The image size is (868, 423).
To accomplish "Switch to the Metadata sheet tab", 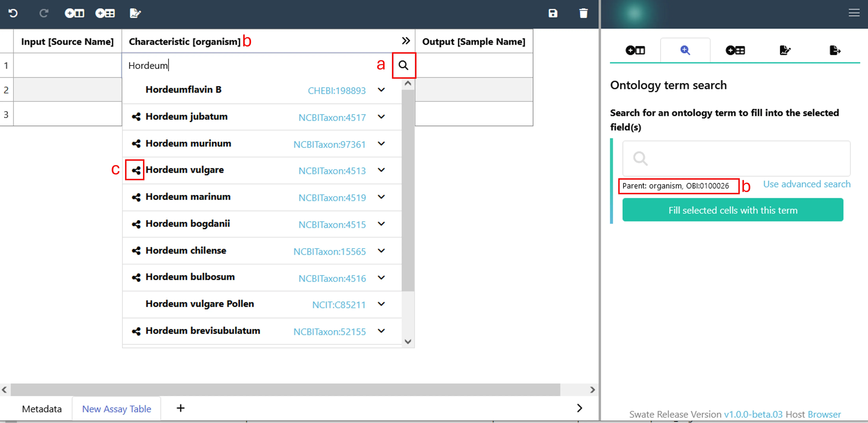I will coord(42,409).
